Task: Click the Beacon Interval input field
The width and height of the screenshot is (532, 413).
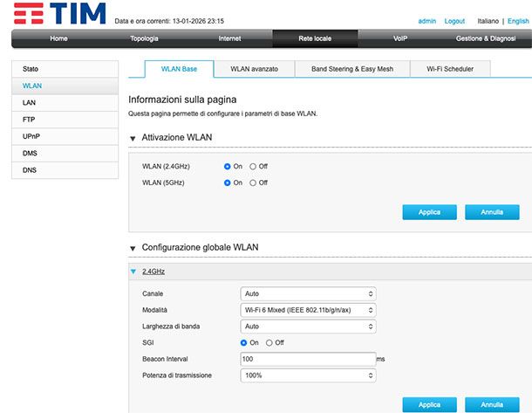Action: tap(308, 359)
